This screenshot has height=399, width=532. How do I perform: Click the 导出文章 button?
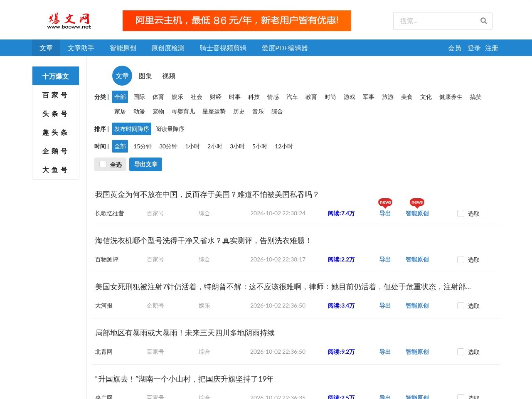click(145, 164)
